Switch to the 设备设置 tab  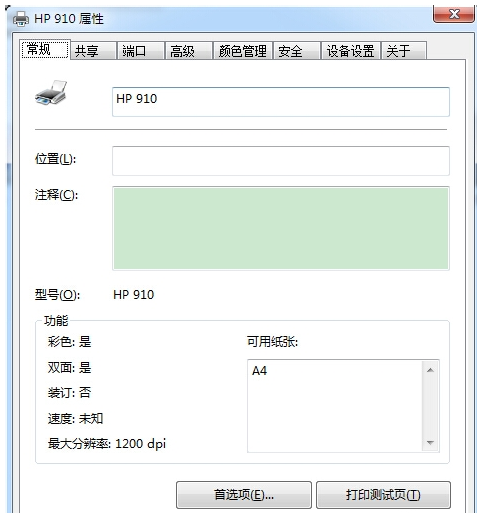[351, 51]
